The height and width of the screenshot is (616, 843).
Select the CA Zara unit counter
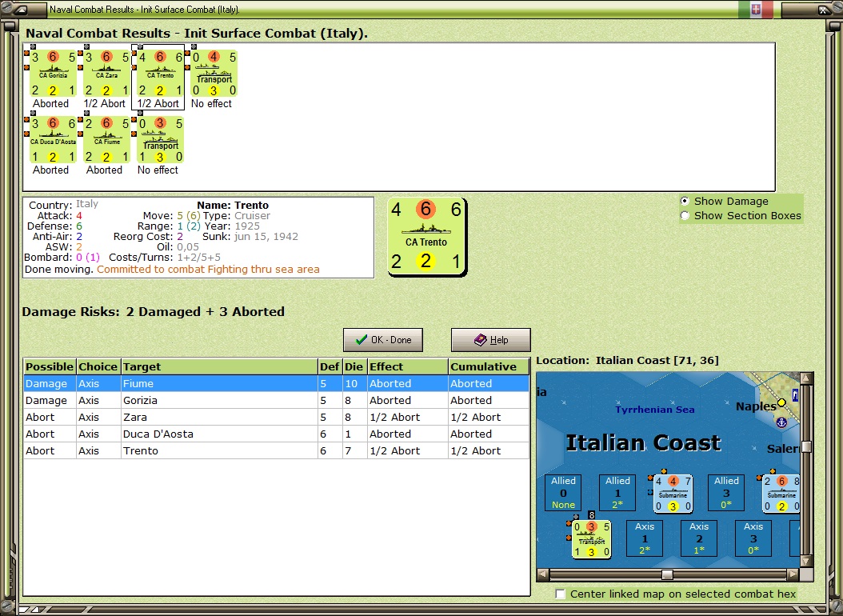pos(106,73)
